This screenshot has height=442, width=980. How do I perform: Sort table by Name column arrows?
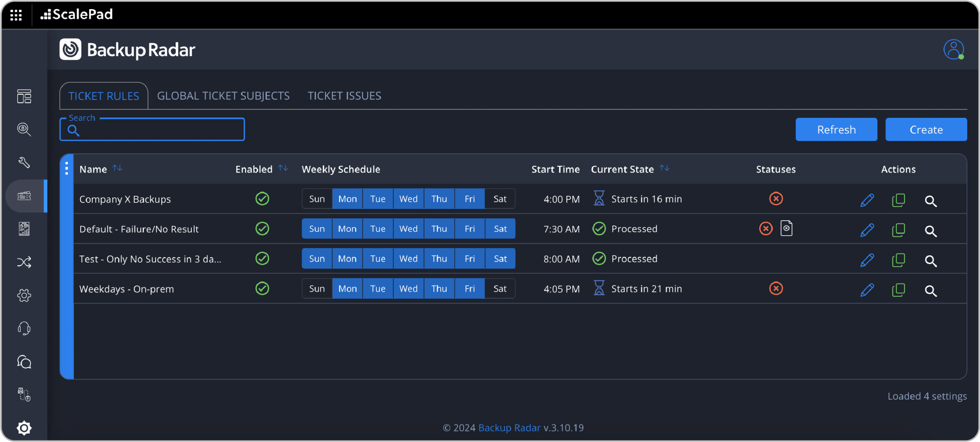[x=117, y=168]
